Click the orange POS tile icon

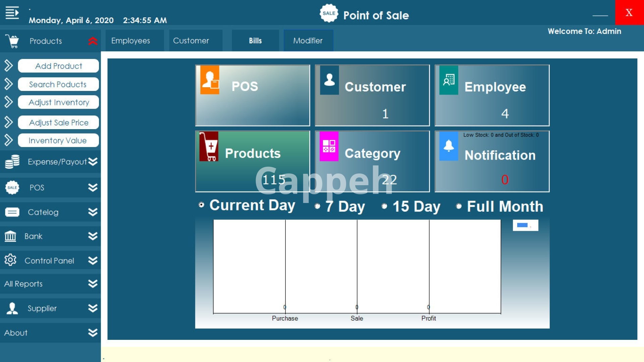[x=210, y=80]
